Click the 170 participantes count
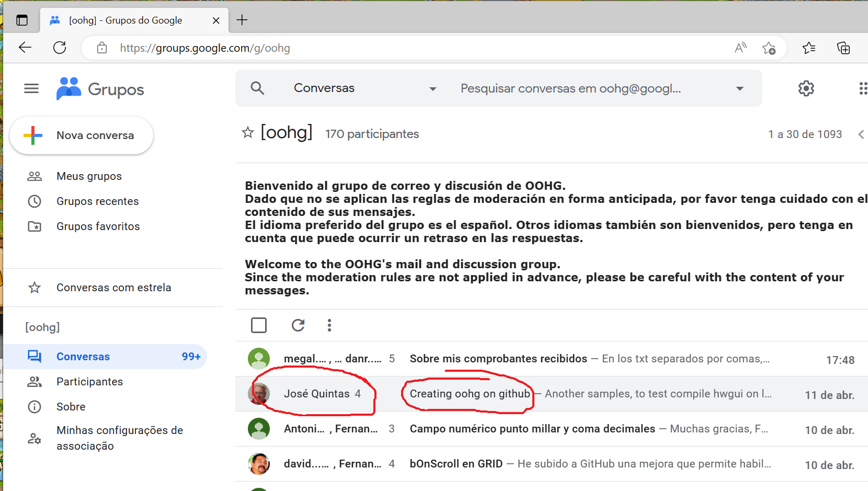The image size is (868, 491). click(372, 134)
